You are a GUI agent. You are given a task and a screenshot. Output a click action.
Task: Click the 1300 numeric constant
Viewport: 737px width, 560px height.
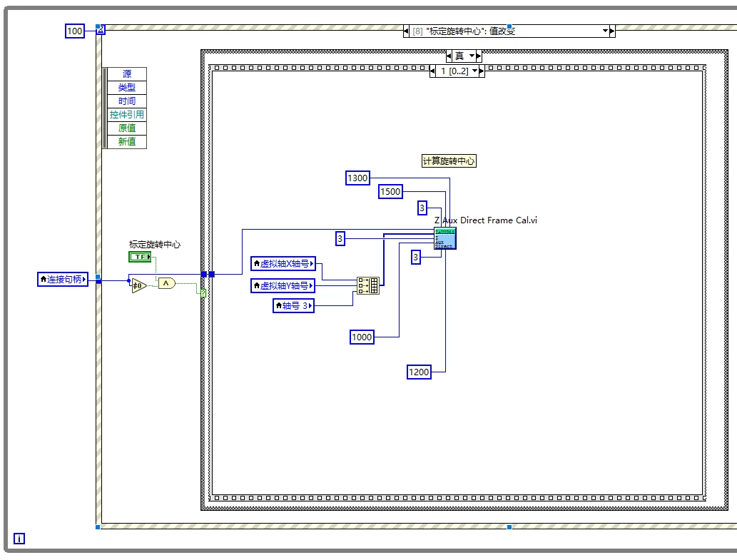click(357, 178)
